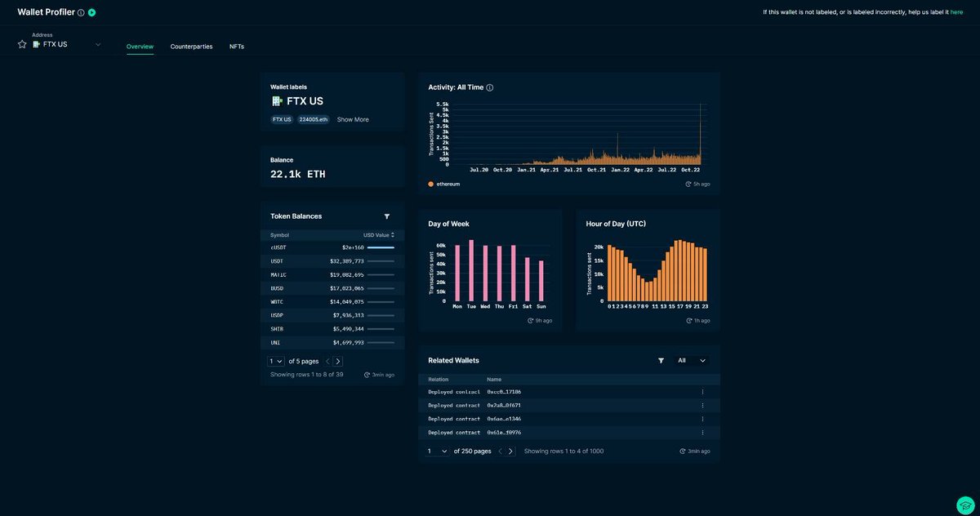Select the BUSD token row
Viewport: 980px width, 516px height.
click(332, 288)
